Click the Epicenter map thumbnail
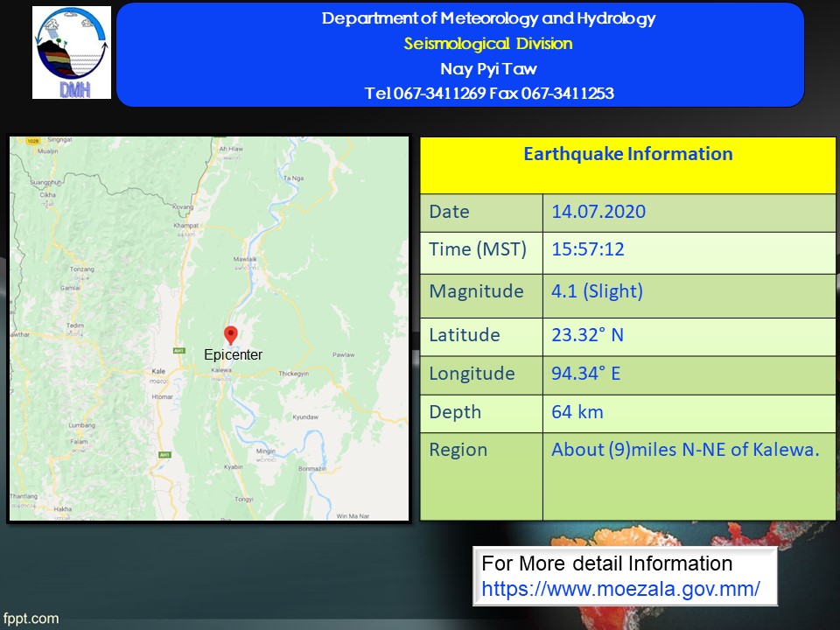This screenshot has width=840, height=630. [209, 328]
